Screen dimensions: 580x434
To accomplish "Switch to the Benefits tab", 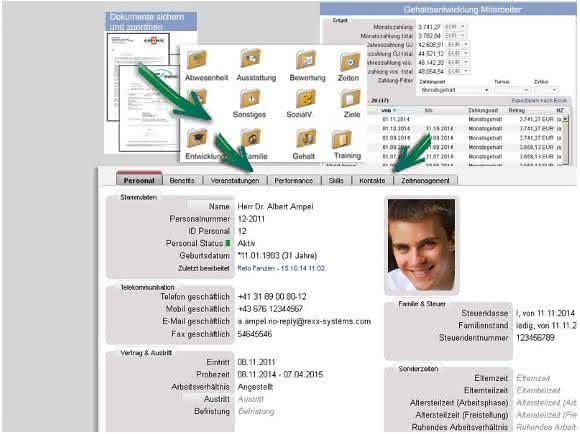I will click(x=182, y=180).
